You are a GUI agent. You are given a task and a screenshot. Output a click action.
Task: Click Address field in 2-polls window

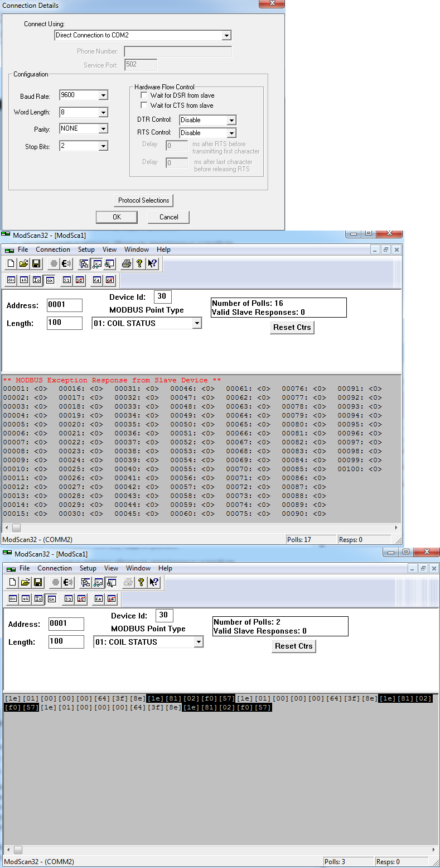click(66, 624)
